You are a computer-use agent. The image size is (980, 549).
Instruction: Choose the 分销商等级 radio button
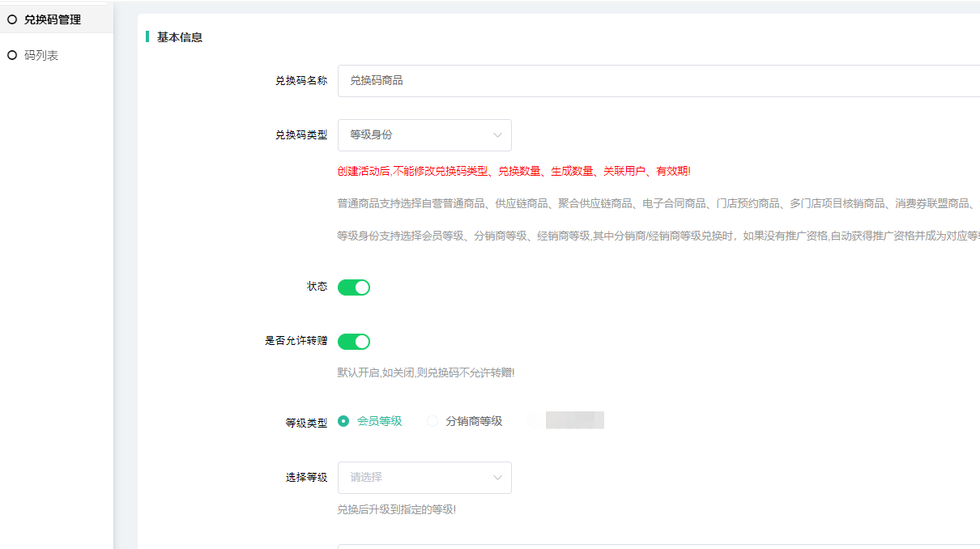(432, 421)
